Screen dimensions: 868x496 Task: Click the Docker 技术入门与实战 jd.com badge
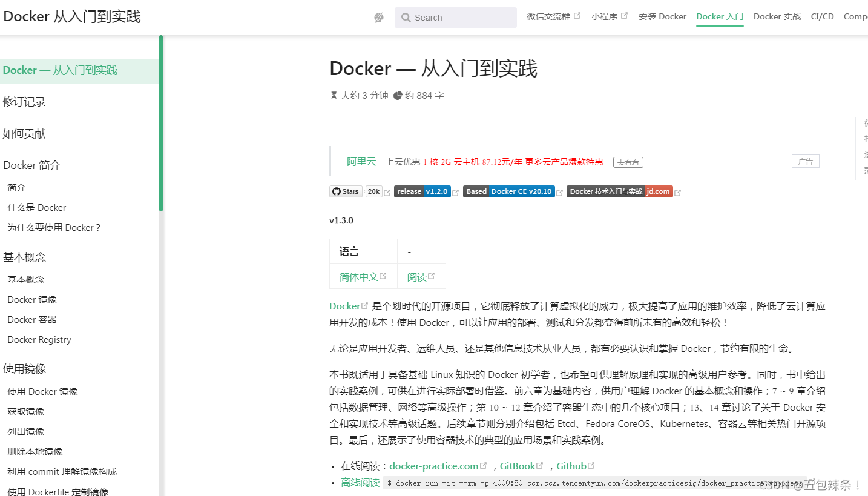[620, 191]
